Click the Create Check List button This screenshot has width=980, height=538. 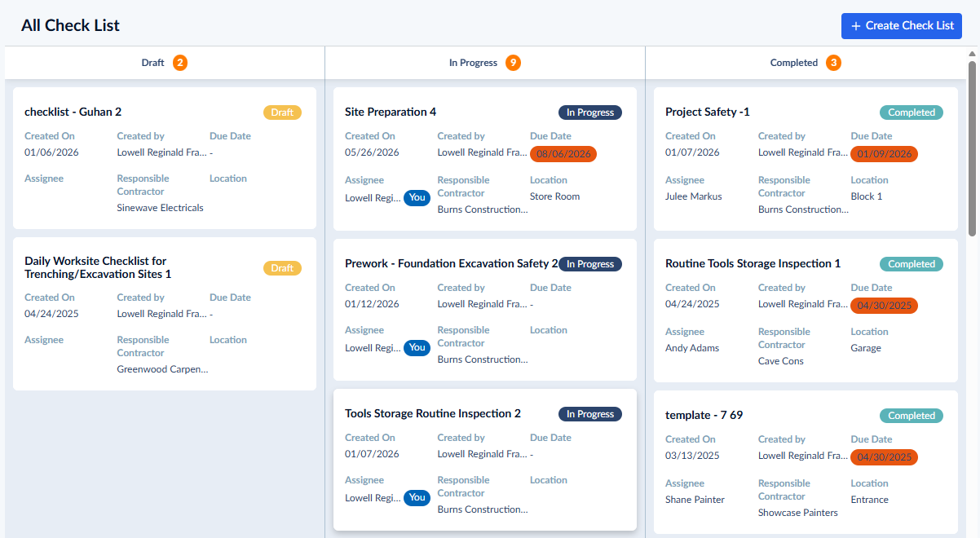pos(901,25)
